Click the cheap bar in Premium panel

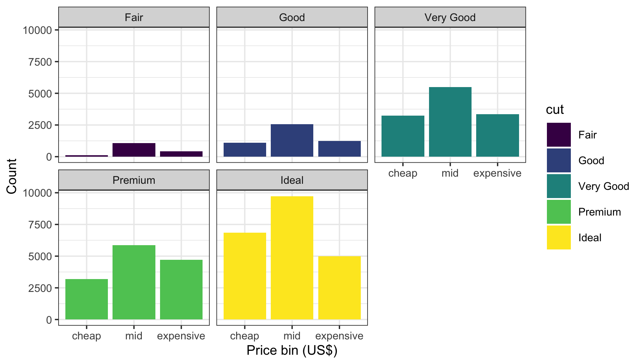(x=86, y=299)
